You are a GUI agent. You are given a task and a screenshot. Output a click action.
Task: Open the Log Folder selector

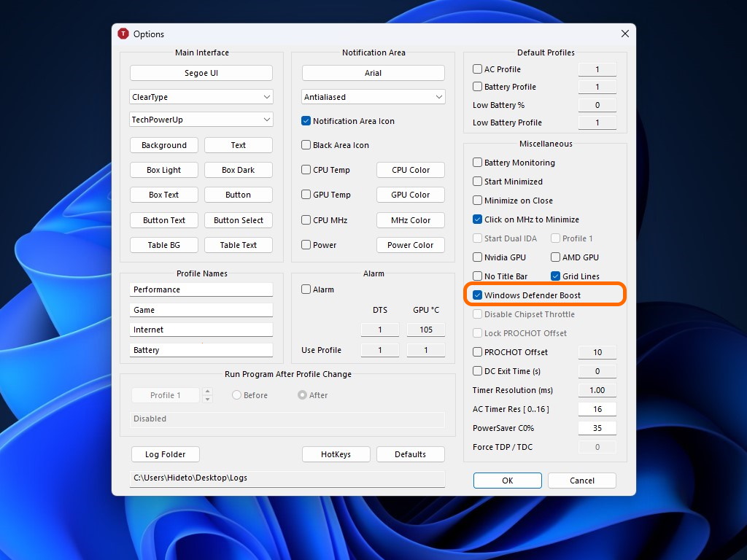[x=165, y=454]
